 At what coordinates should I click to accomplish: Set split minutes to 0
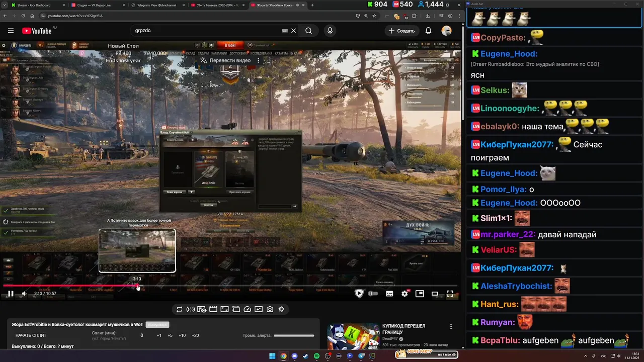(142, 335)
